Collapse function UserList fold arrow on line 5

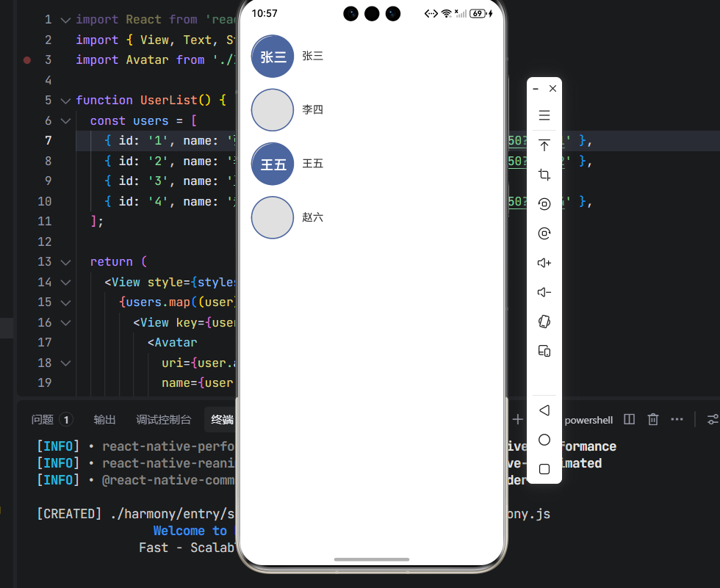[x=65, y=101]
